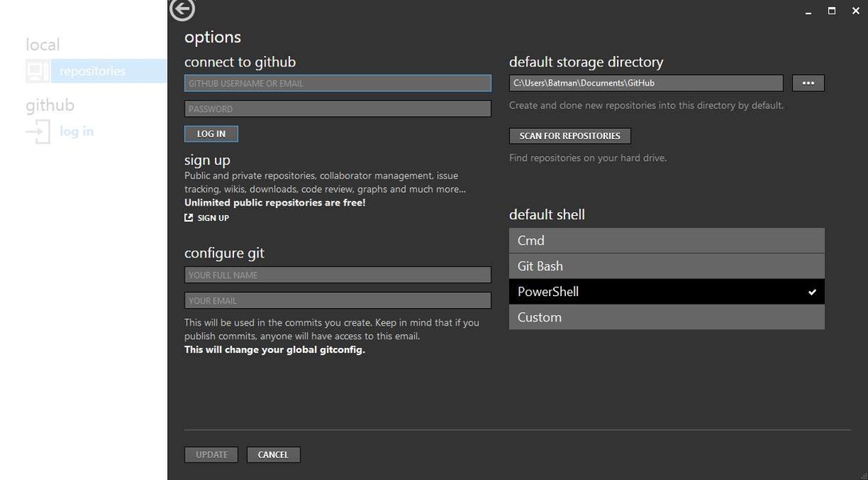Image resolution: width=868 pixels, height=480 pixels.
Task: Choose Custom as default shell
Action: click(666, 318)
